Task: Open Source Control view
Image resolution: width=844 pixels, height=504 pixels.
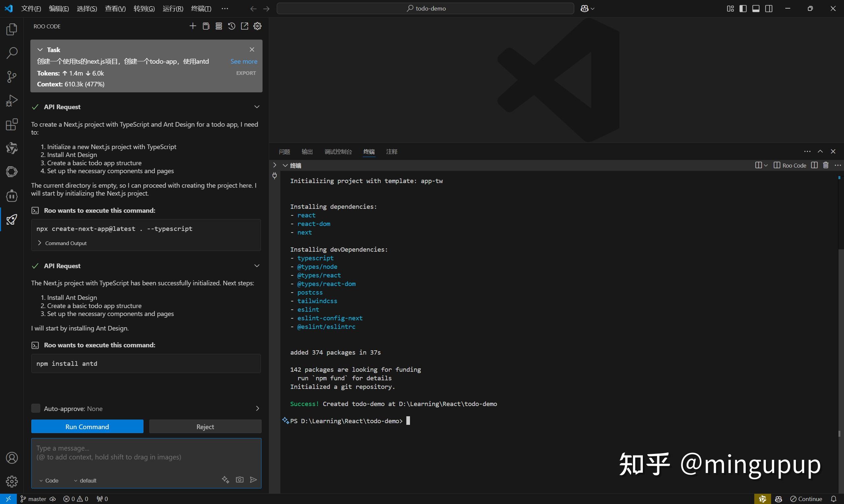Action: point(12,77)
